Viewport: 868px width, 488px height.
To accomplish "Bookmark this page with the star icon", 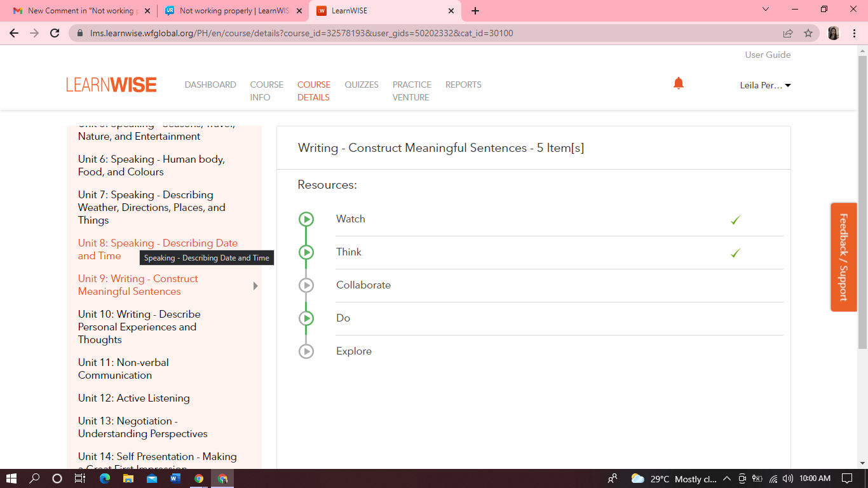I will (808, 33).
